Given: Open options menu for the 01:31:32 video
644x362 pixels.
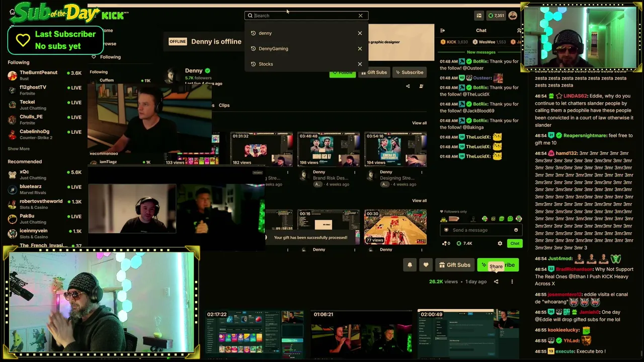Looking at the screenshot, I should click(x=288, y=172).
